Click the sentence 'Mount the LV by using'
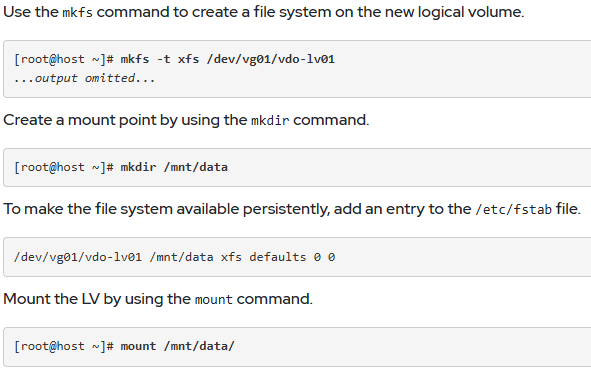 click(x=158, y=299)
